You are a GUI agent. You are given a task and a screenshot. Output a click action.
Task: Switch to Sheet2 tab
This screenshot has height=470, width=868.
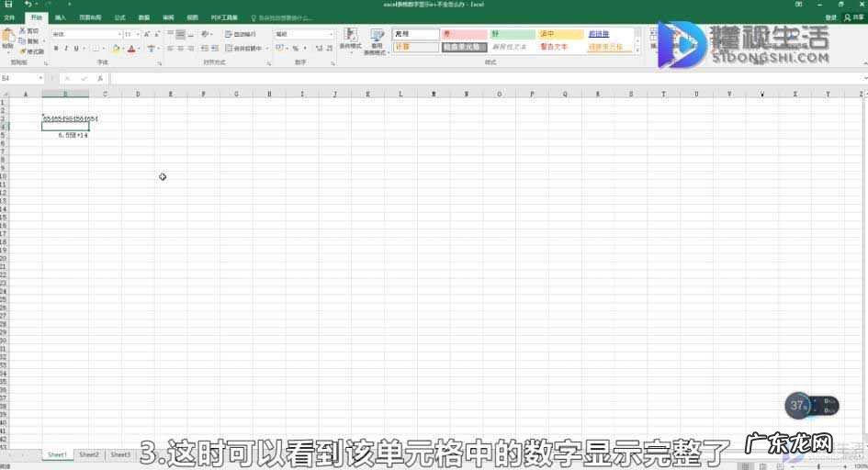pyautogui.click(x=89, y=454)
